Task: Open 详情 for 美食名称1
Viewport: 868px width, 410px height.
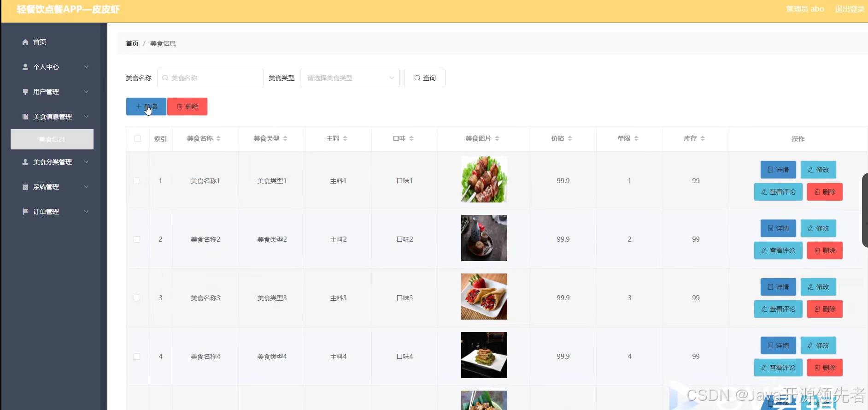Action: click(778, 170)
